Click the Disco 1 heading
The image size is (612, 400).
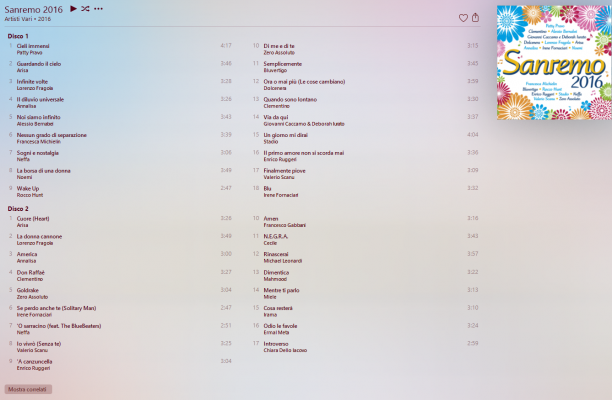click(x=18, y=36)
